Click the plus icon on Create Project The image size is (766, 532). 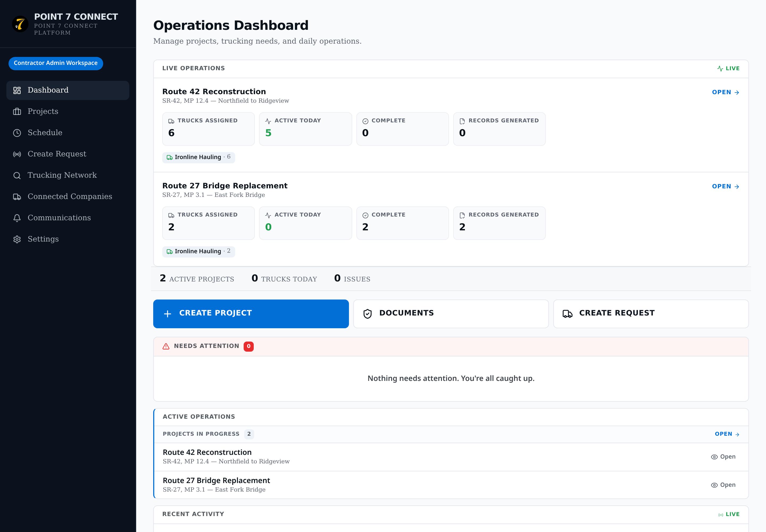[x=168, y=314]
